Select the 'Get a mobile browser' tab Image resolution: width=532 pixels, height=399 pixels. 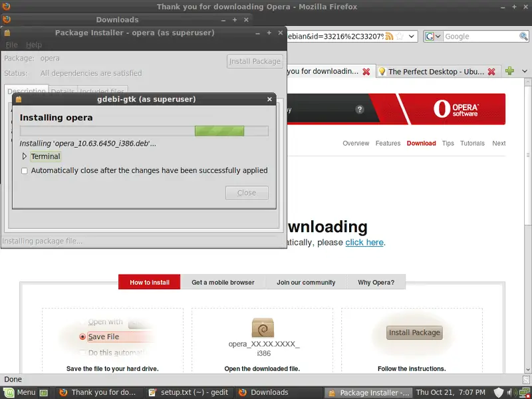[223, 282]
